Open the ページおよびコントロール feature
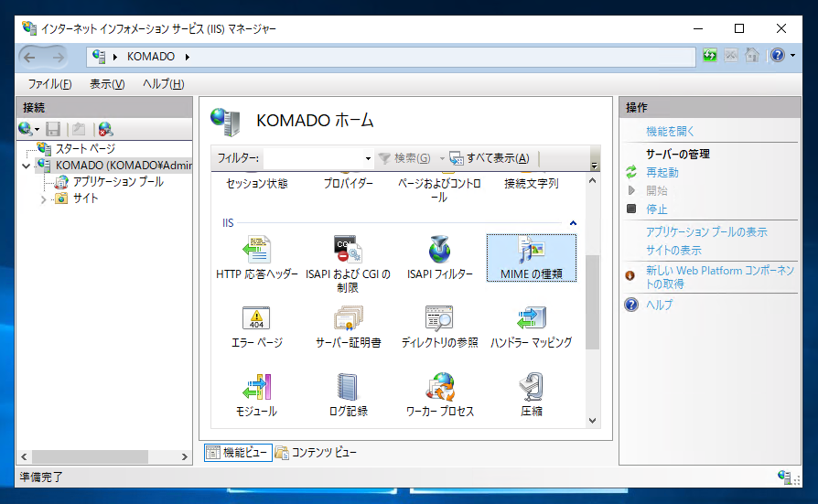The width and height of the screenshot is (818, 504). tap(440, 190)
